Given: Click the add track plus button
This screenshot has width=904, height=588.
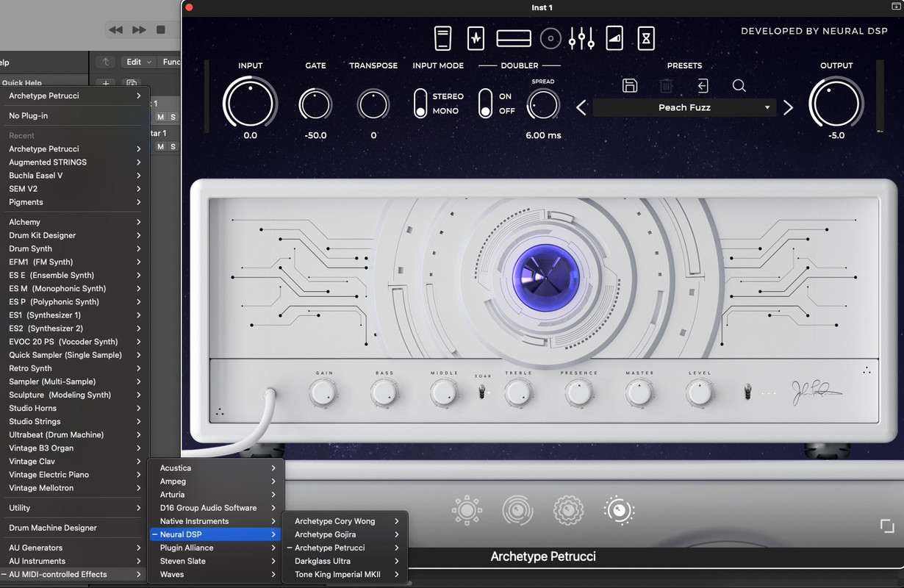Looking at the screenshot, I should (106, 85).
